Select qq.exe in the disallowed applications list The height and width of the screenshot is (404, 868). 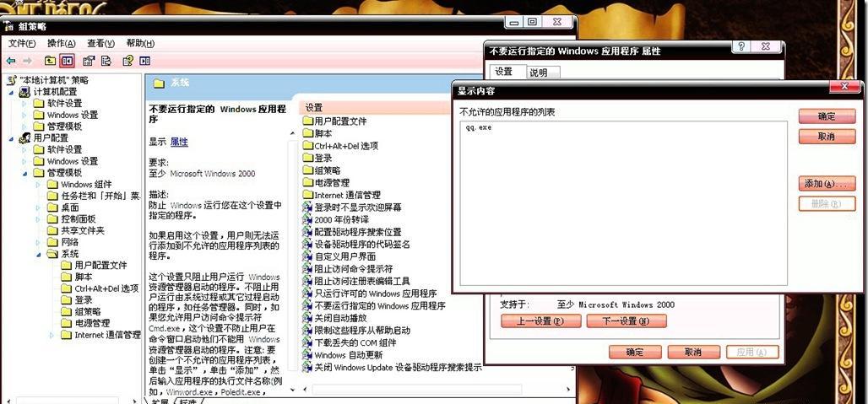coord(479,127)
